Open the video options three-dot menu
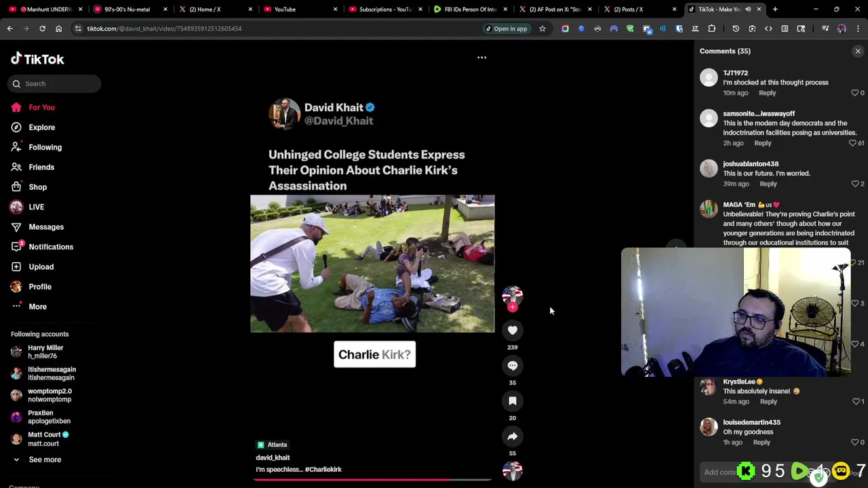868x488 pixels. pos(481,58)
